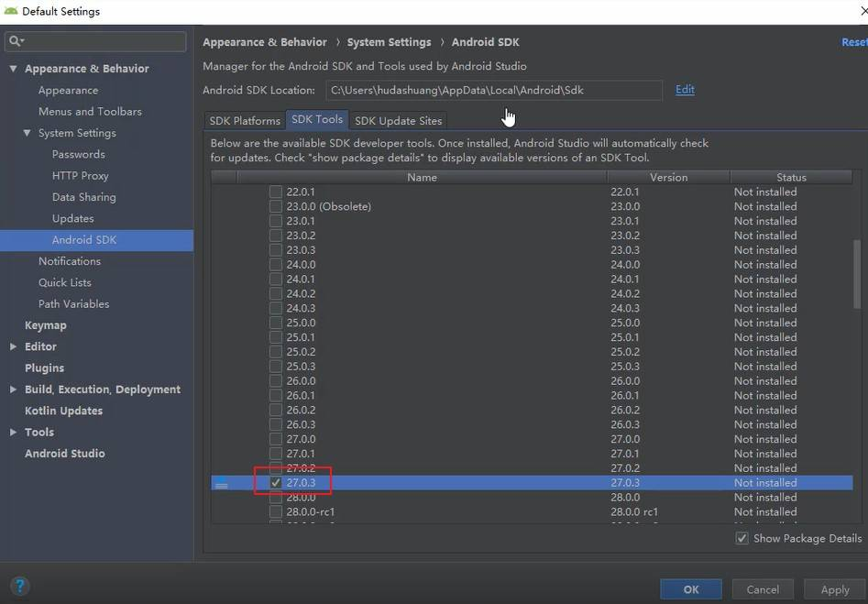Screen dimensions: 868x604
Task: Check the 24.0.0 checkbox
Action: tap(275, 264)
